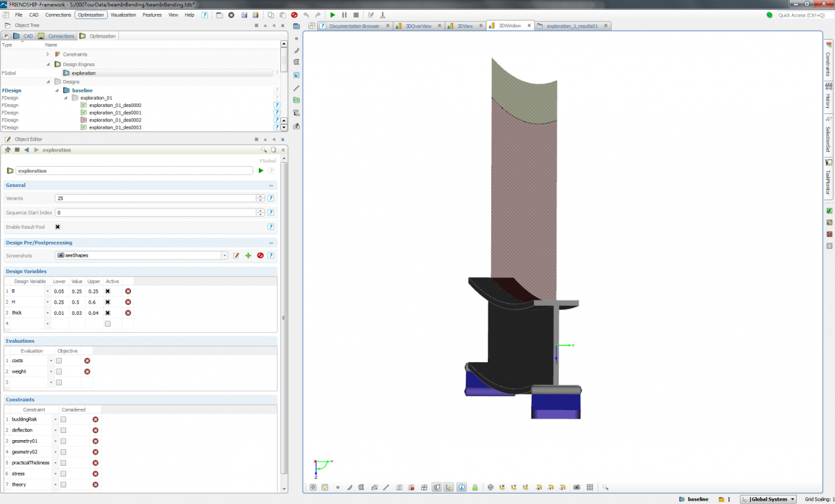Open the Connections menu
This screenshot has width=835, height=504.
pyautogui.click(x=58, y=15)
